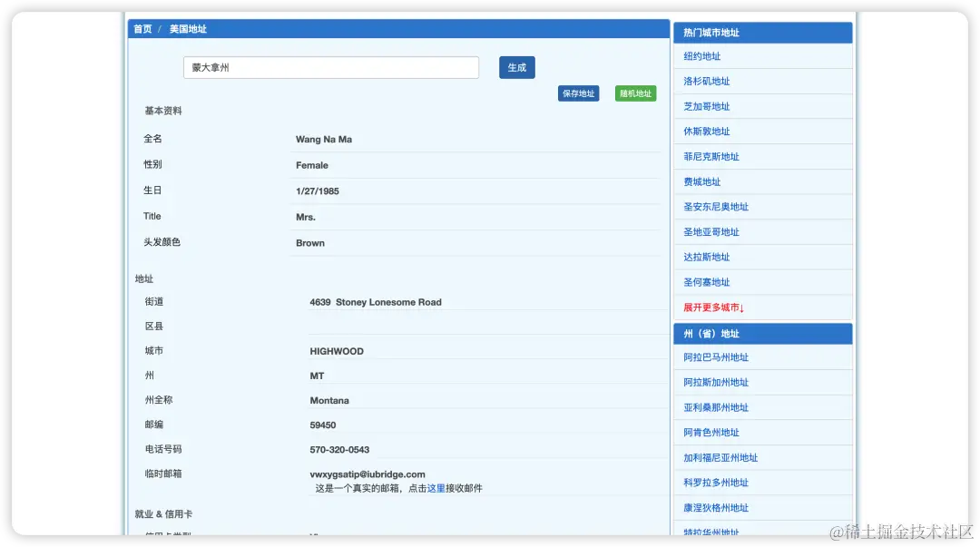Focus the 蒙大拿州 search input field
This screenshot has width=980, height=547.
click(331, 67)
